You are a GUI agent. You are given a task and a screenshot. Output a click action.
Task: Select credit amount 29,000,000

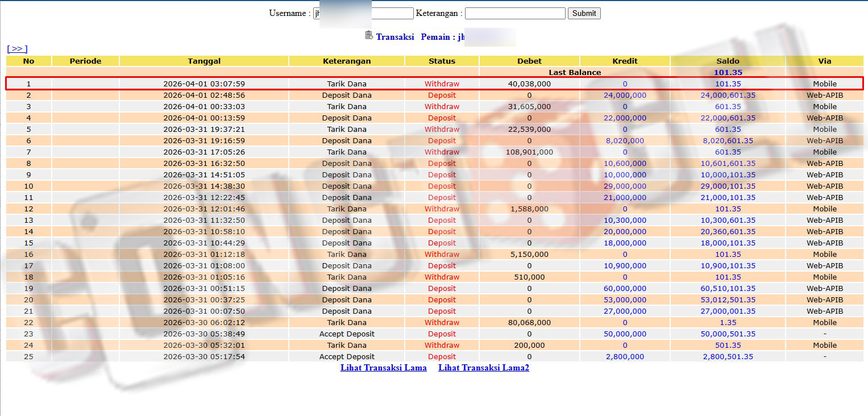pos(625,186)
